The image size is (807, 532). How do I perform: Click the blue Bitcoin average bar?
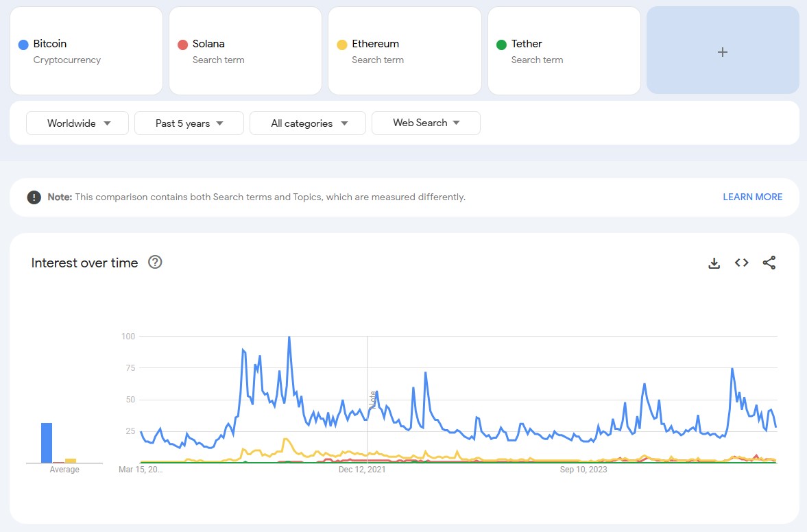click(x=47, y=443)
